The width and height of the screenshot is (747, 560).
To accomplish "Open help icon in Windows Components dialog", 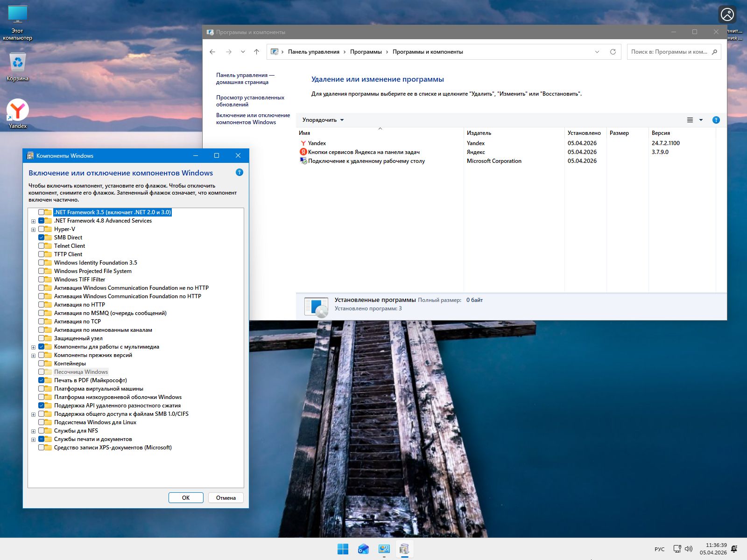I will coord(240,173).
